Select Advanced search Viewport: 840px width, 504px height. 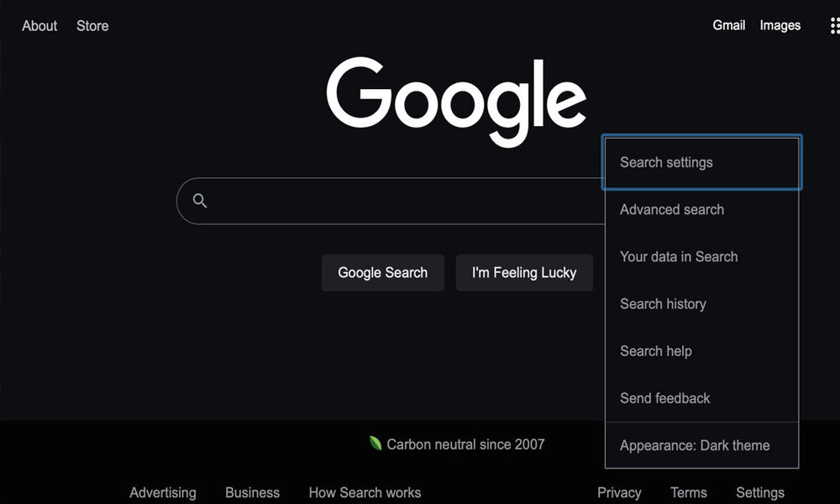[671, 209]
